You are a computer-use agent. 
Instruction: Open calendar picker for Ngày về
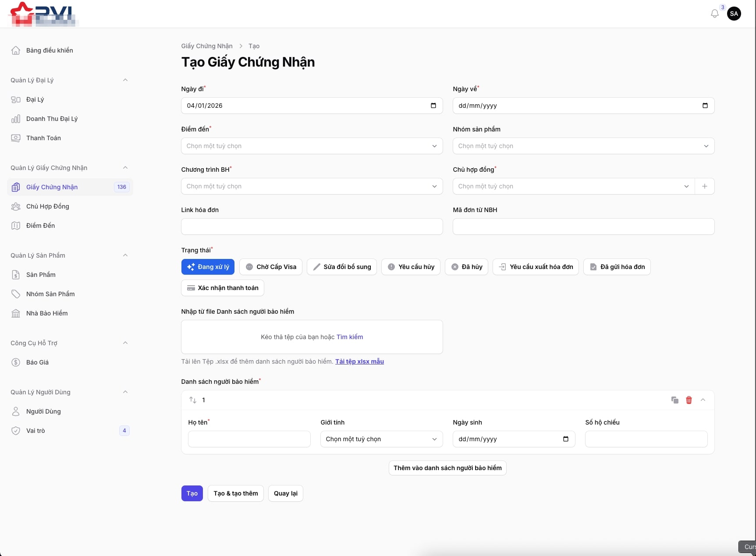(x=705, y=106)
